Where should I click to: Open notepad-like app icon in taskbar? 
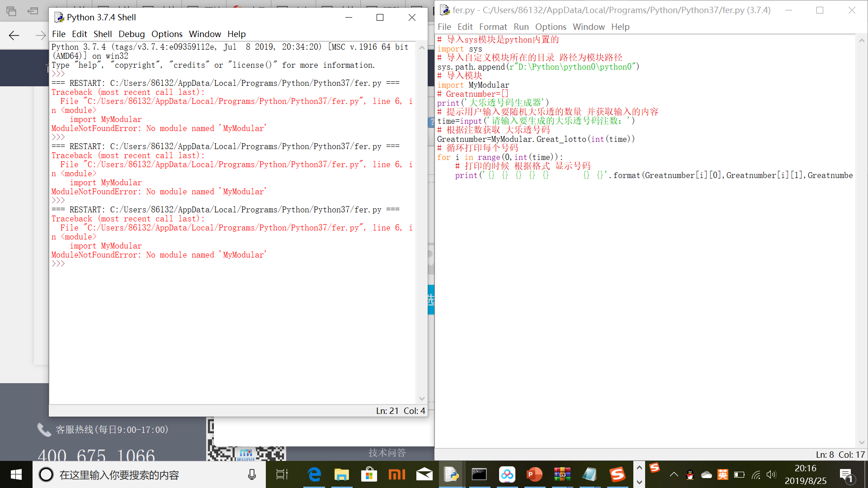pyautogui.click(x=590, y=474)
